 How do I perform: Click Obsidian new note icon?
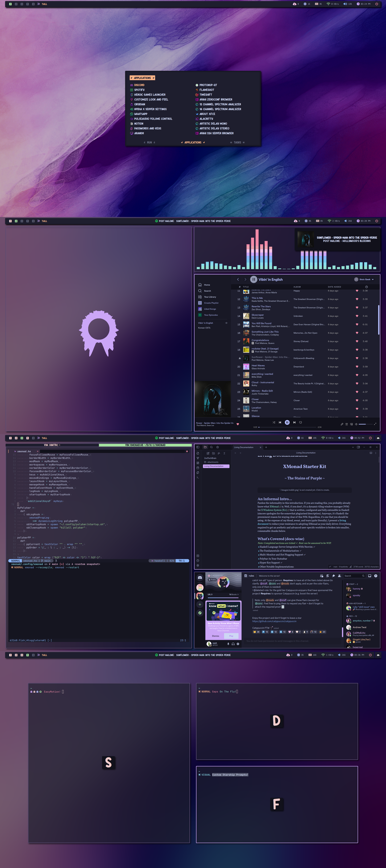208,453
